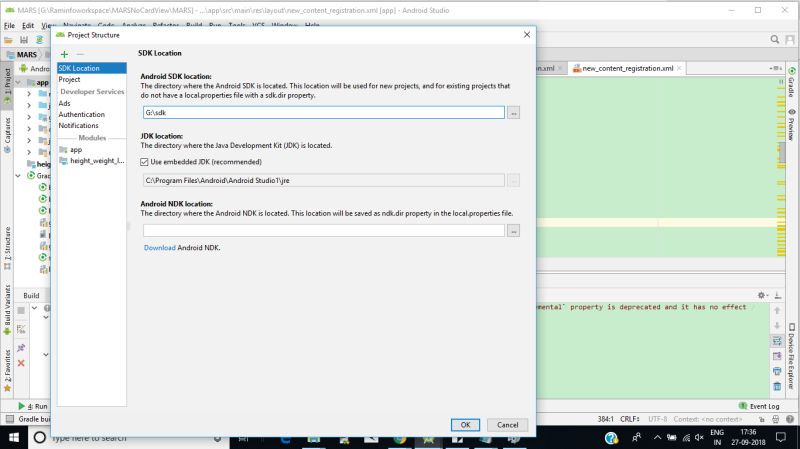Click the down arrow in build output

point(777,326)
